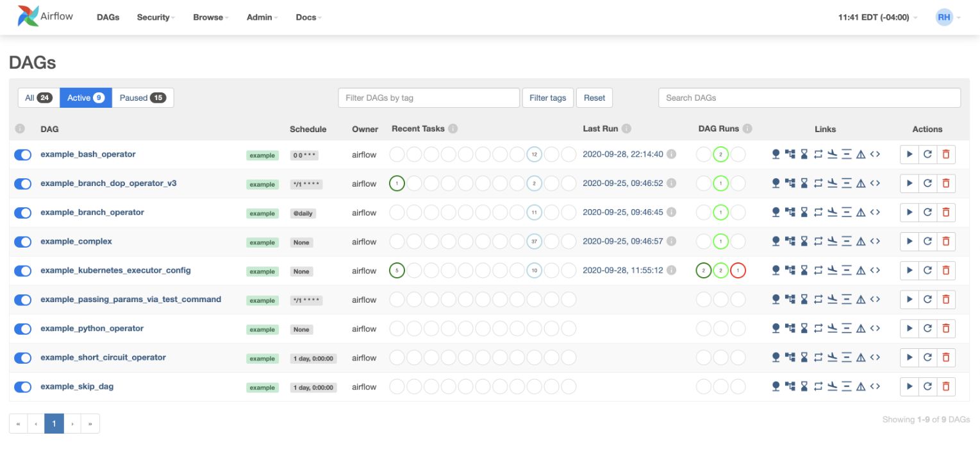The image size is (980, 449).
Task: Trigger the example_python_operator DAG
Action: point(909,329)
